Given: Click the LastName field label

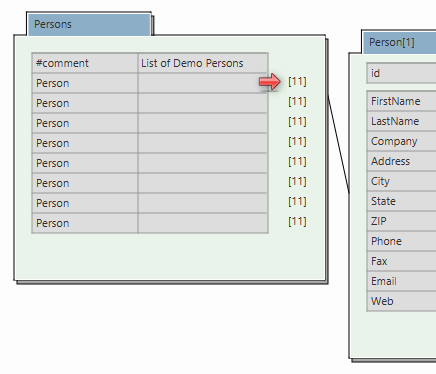Looking at the screenshot, I should [395, 121].
